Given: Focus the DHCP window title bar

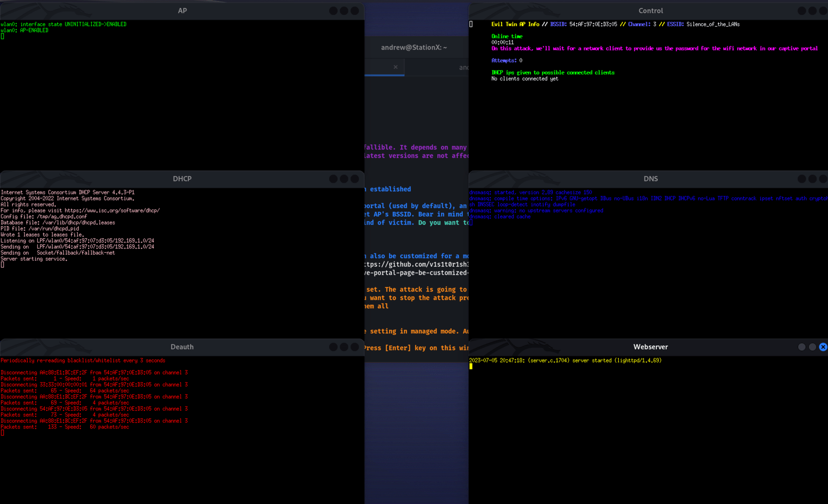Looking at the screenshot, I should (x=182, y=179).
